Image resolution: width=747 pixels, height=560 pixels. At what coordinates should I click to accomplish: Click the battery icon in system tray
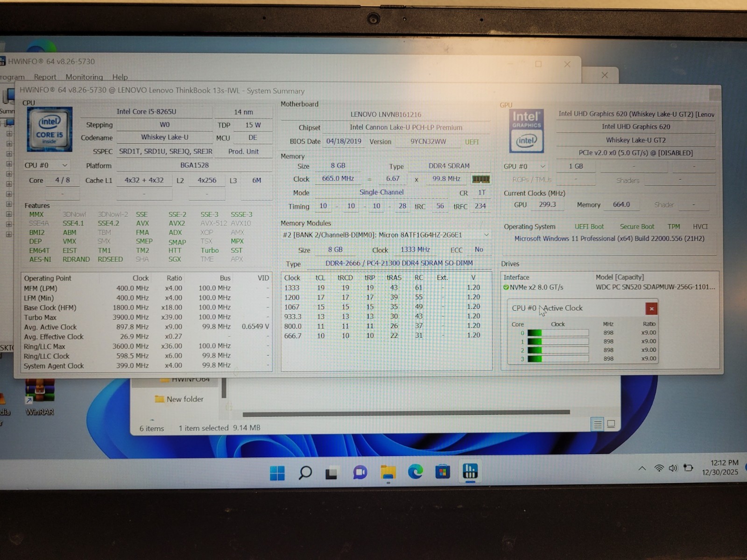[688, 468]
